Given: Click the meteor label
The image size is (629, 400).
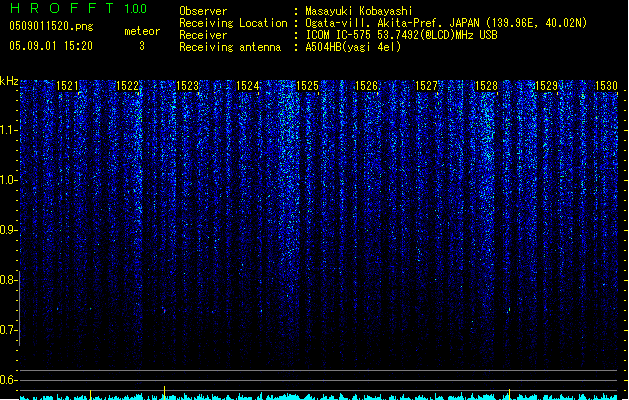Looking at the screenshot, I should pos(142,31).
